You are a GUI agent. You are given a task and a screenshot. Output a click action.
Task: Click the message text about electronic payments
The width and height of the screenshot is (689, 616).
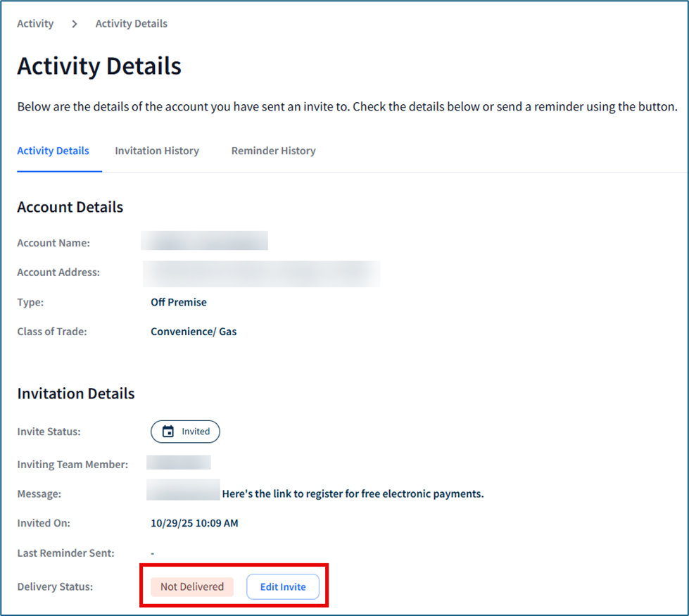pyautogui.click(x=353, y=494)
